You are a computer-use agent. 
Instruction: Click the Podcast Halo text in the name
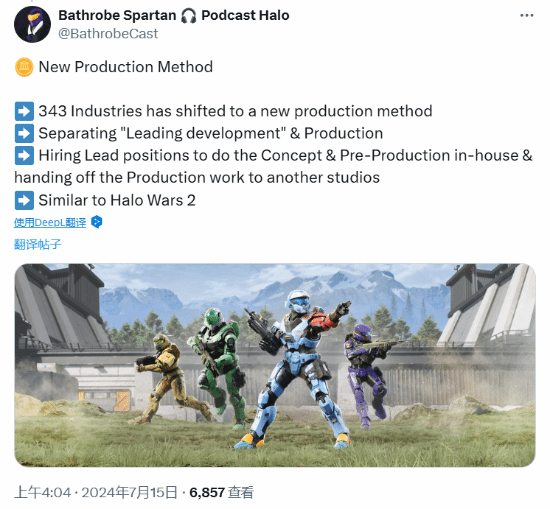(x=245, y=15)
